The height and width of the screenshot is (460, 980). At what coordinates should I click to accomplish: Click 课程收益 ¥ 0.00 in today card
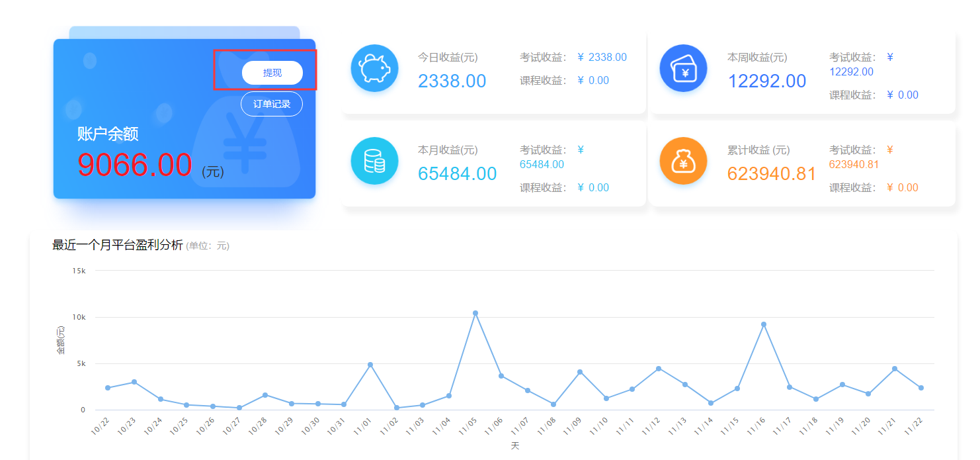click(564, 81)
